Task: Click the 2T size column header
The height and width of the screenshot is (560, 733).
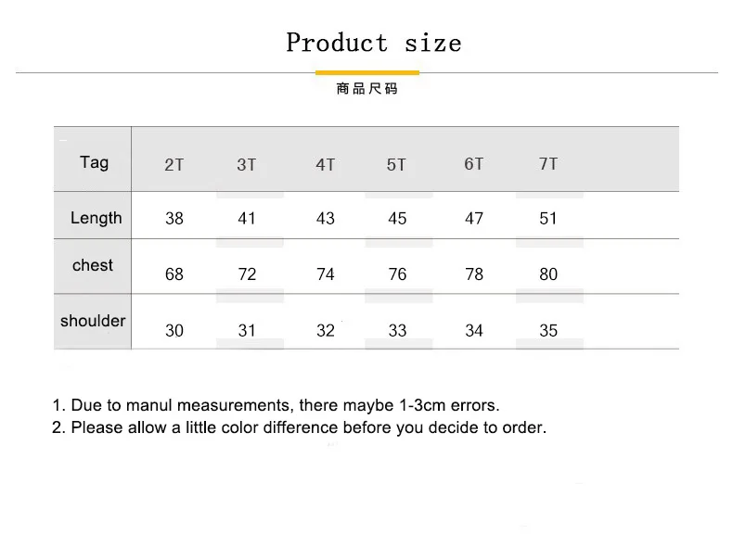Action: (x=174, y=164)
